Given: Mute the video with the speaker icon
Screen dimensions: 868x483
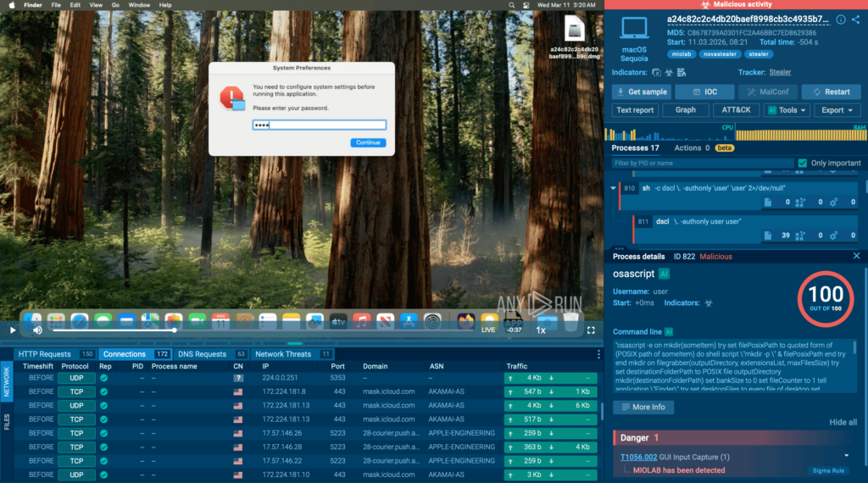Looking at the screenshot, I should (37, 330).
